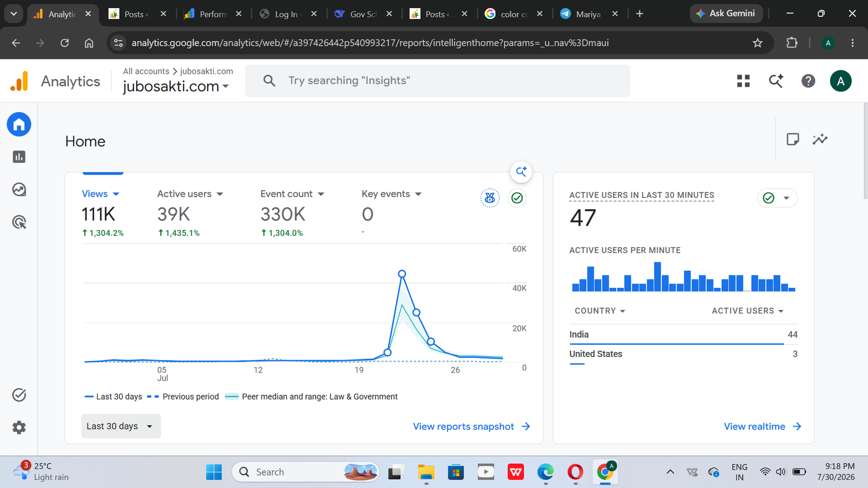
Task: Click the Analytics search box
Action: [437, 81]
